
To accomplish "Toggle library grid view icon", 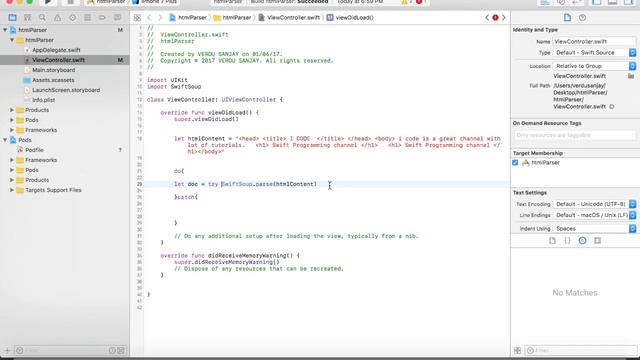I will tap(518, 351).
